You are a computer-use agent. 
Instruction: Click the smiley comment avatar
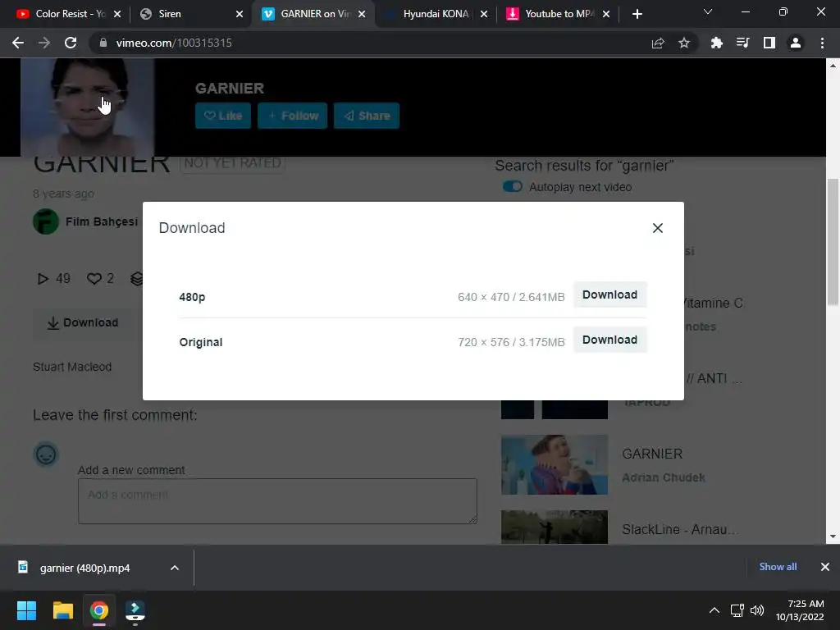click(46, 454)
